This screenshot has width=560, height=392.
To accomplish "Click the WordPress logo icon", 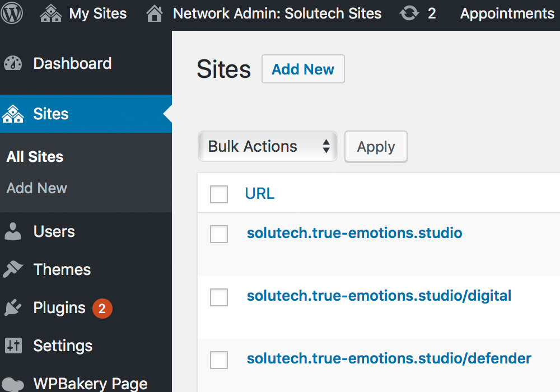I will [12, 13].
